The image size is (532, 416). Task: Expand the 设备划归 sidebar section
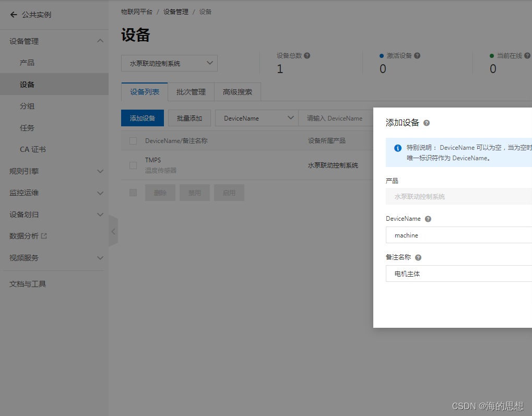(100, 215)
